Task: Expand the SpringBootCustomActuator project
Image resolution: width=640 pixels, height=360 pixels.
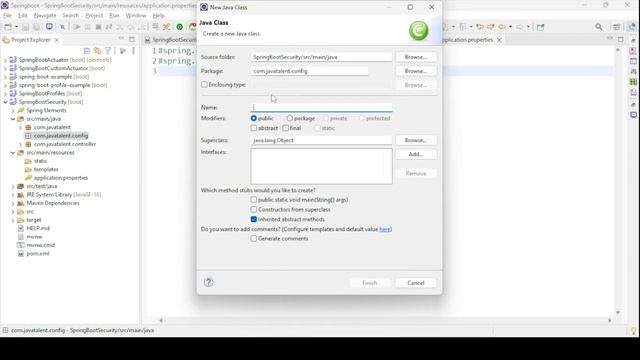Action: coord(5,68)
